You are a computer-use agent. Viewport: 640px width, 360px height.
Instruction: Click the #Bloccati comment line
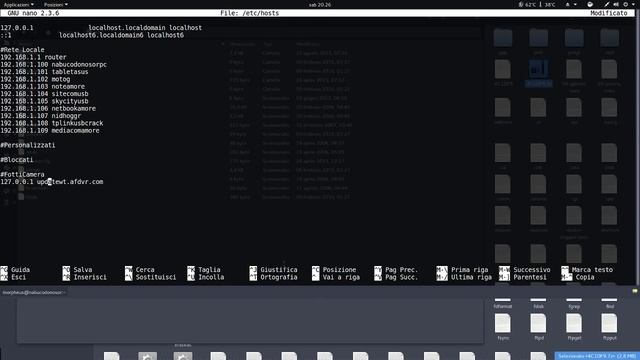point(17,160)
